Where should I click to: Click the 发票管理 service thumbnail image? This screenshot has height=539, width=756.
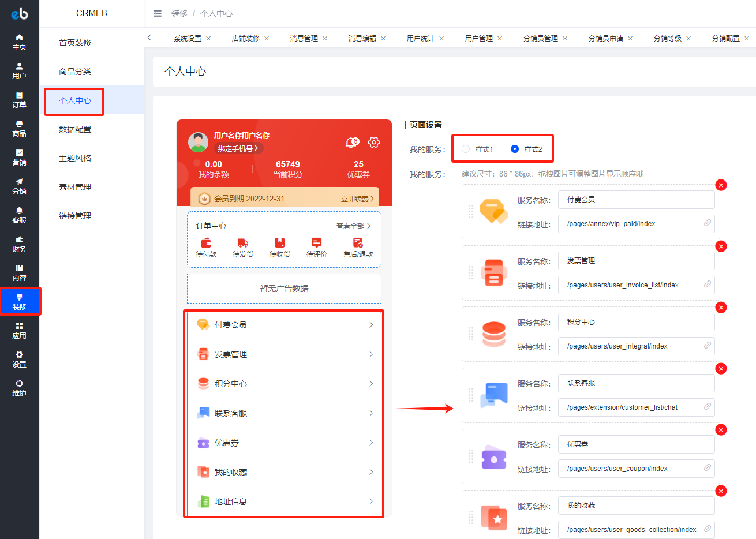click(494, 274)
